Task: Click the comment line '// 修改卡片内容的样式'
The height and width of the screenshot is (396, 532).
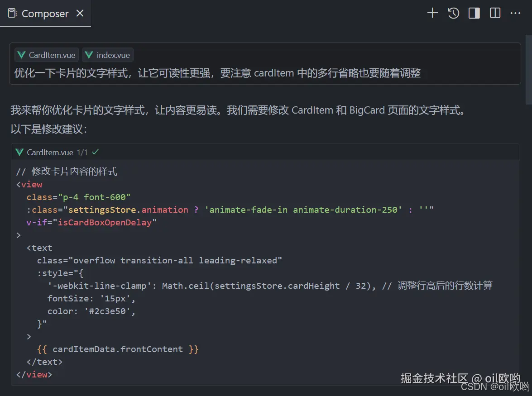Action: click(67, 172)
